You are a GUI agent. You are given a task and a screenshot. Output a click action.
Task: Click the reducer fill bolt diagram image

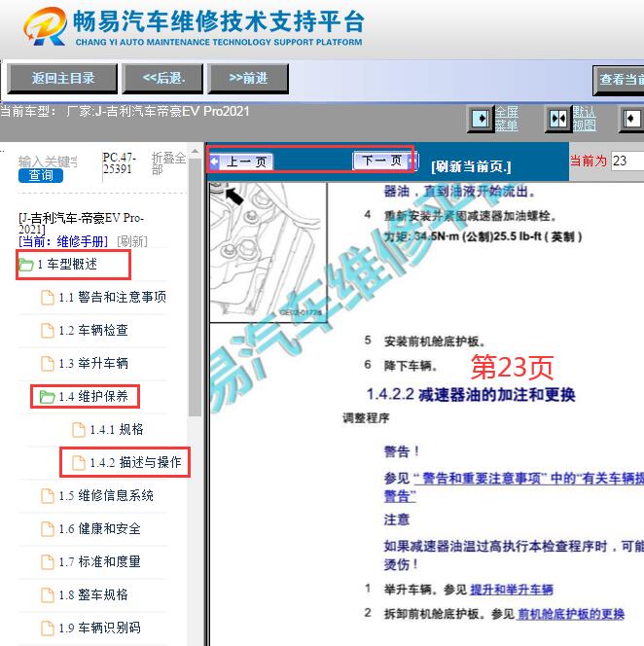click(x=268, y=252)
